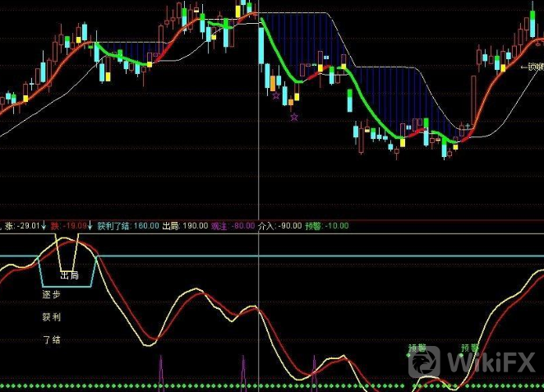544x392 pixels.
Task: Click the upper purple star marker below candles
Action: 275,95
